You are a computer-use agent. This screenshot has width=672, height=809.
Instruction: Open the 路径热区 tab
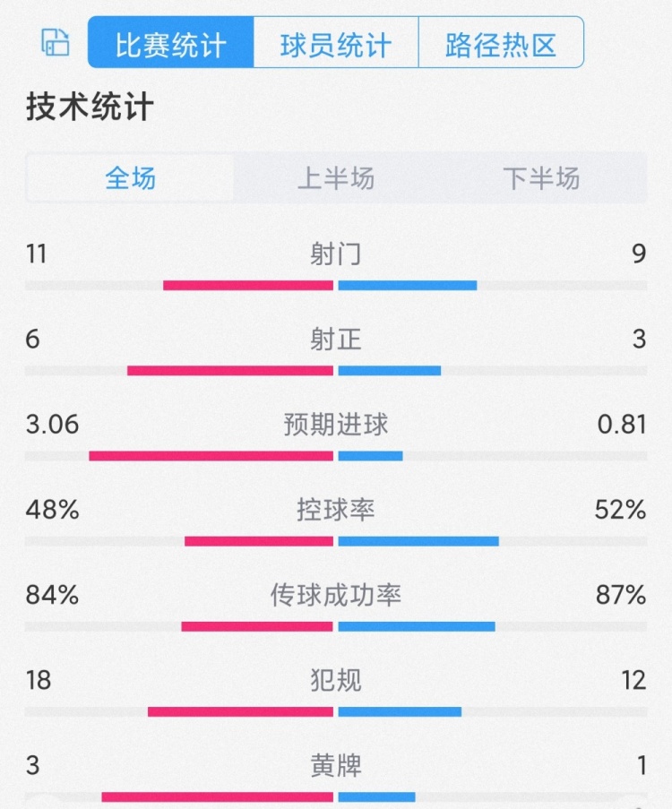(x=500, y=42)
